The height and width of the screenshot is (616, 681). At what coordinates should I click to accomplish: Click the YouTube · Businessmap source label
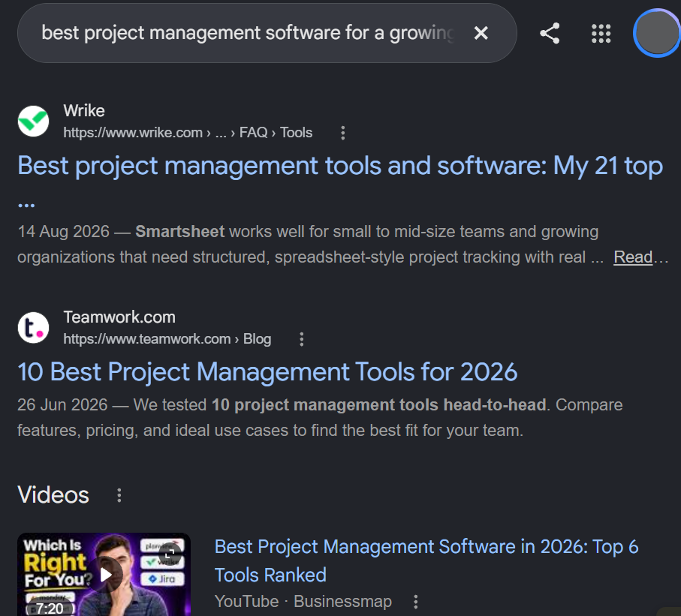[x=303, y=601]
